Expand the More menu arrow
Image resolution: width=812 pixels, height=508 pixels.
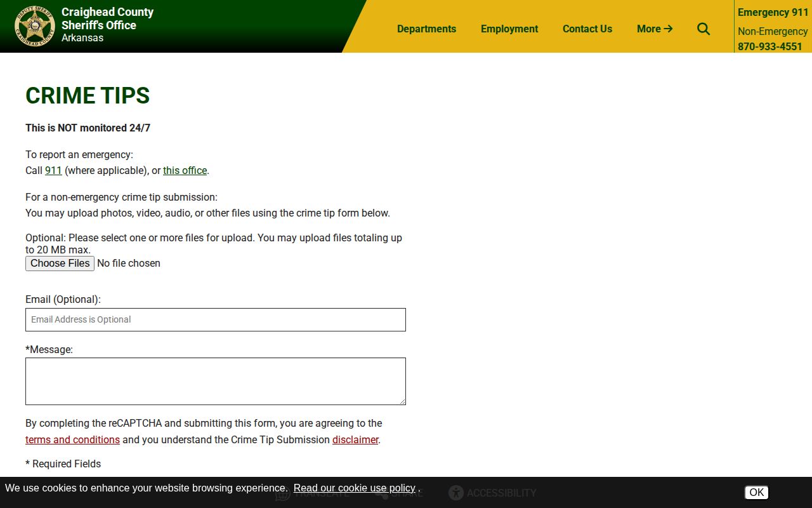click(x=655, y=29)
